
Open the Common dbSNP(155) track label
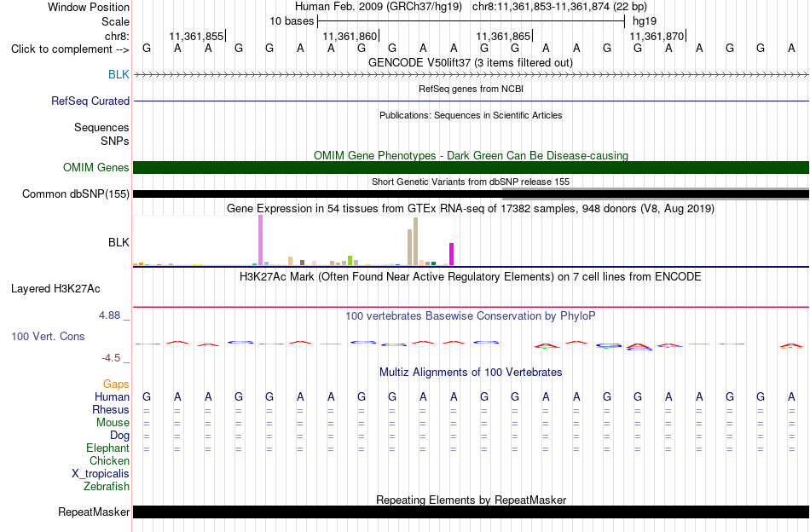76,194
